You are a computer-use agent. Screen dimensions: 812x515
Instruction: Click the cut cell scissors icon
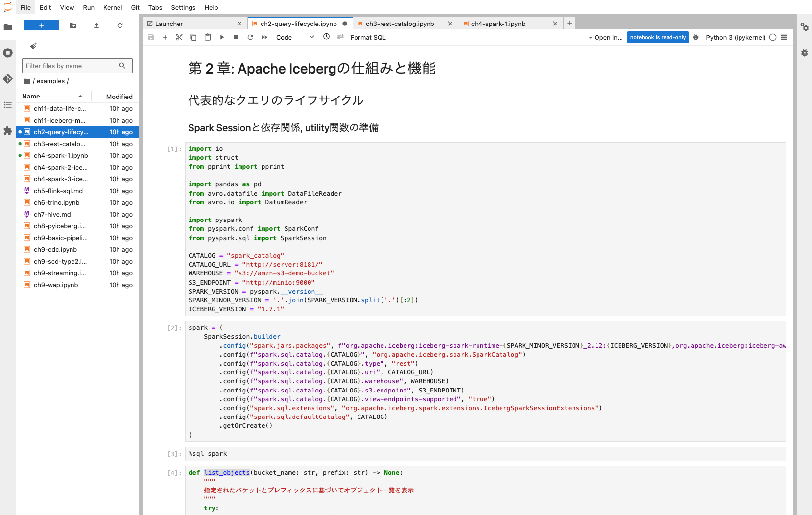tap(179, 37)
